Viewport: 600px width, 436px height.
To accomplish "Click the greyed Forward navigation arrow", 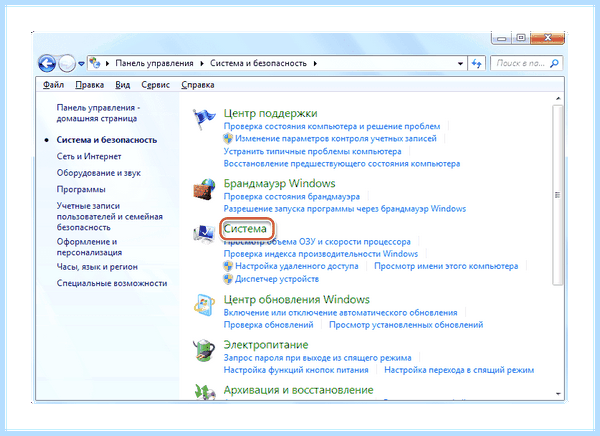I will [x=67, y=64].
